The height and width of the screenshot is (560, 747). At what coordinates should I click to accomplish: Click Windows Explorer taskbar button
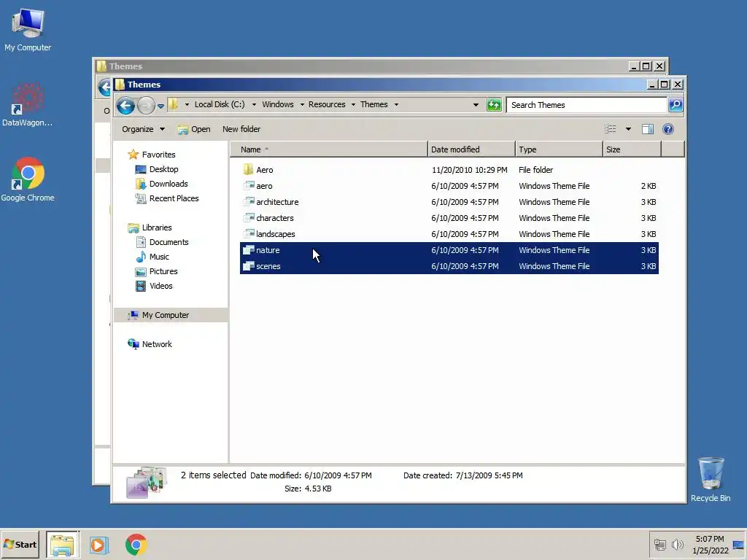click(63, 544)
